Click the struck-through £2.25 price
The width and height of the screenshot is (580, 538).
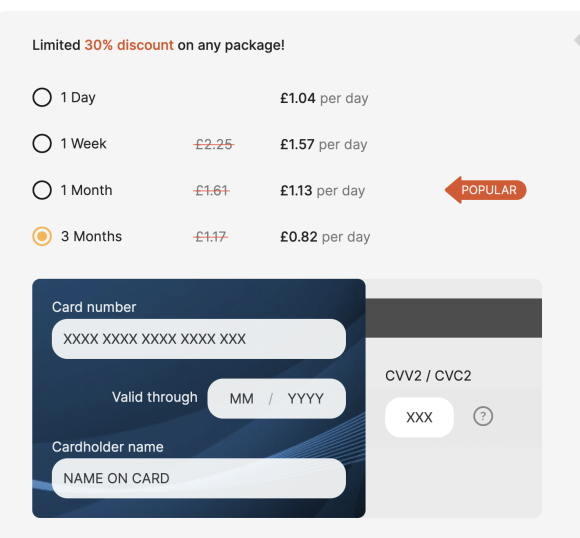214,144
